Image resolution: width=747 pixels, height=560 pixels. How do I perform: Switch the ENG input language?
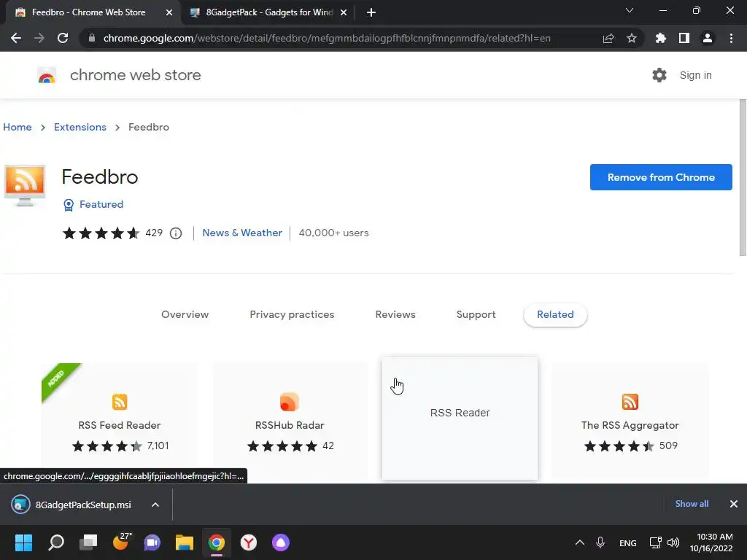pos(628,542)
